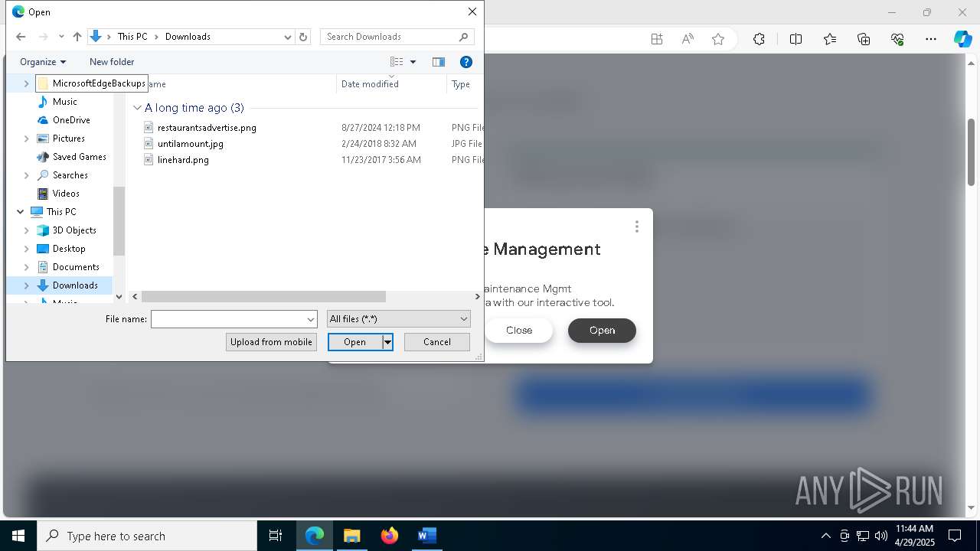Select restaurantsadvertise.png file

207,128
